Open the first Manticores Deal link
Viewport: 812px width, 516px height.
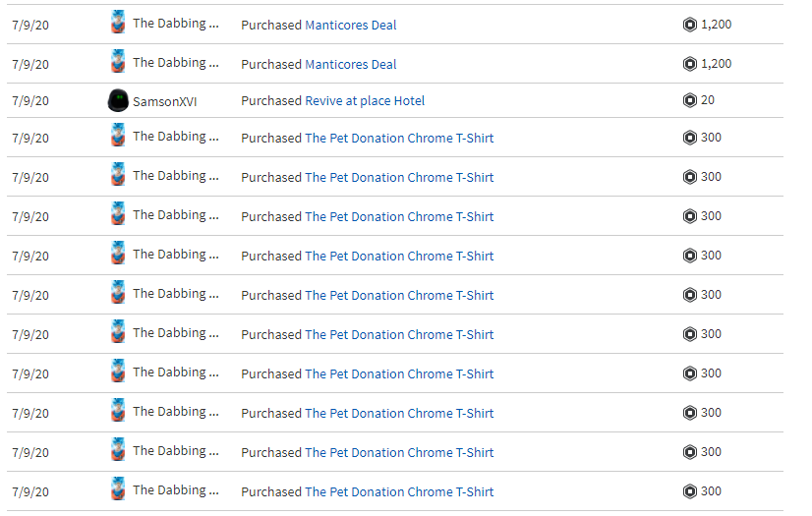[351, 25]
